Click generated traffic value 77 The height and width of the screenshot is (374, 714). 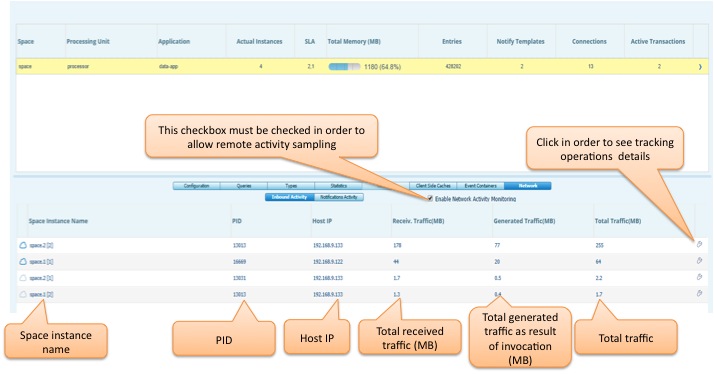[497, 245]
